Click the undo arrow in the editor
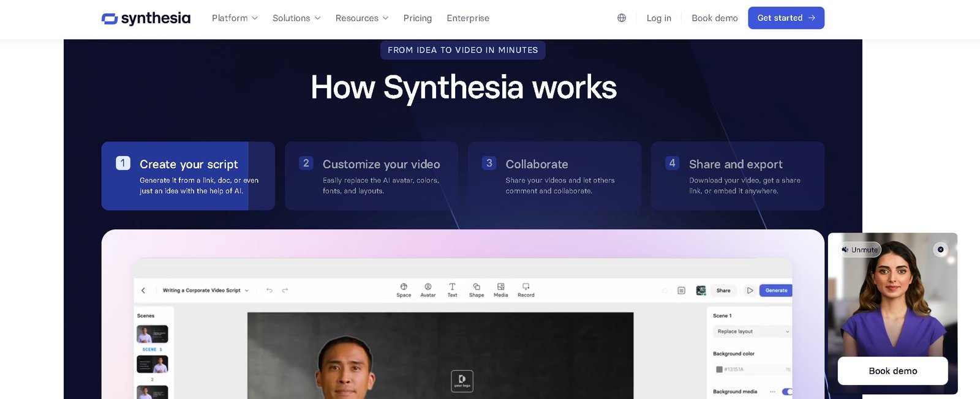980x399 pixels. [269, 290]
